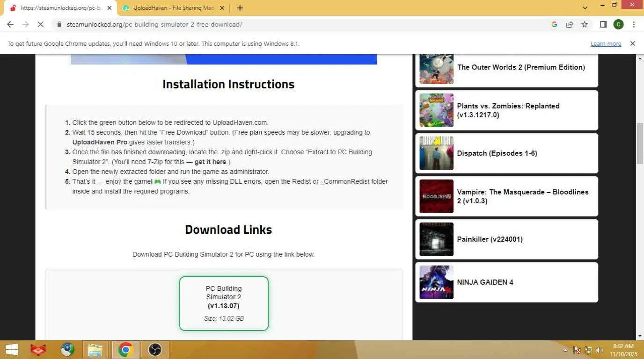Click the bold 'UploadHaven Pro' text
Image resolution: width=644 pixels, height=359 pixels.
click(x=100, y=142)
